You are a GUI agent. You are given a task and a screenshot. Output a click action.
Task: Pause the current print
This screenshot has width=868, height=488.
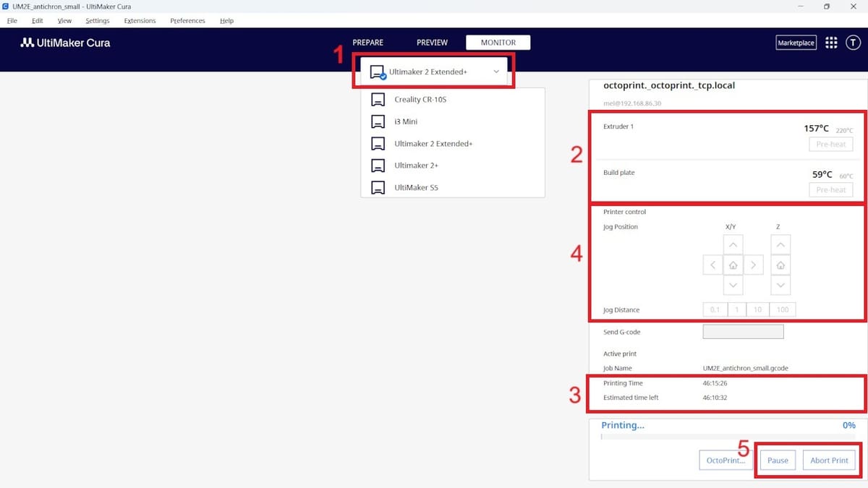click(x=778, y=460)
